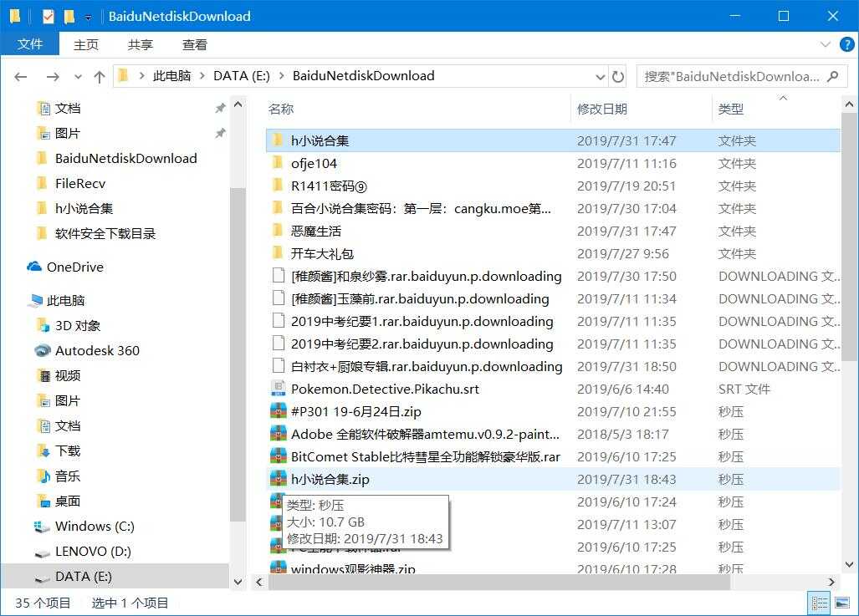Click the DATA (E:) drive icon in sidebar
Image resolution: width=859 pixels, height=616 pixels.
click(x=42, y=578)
